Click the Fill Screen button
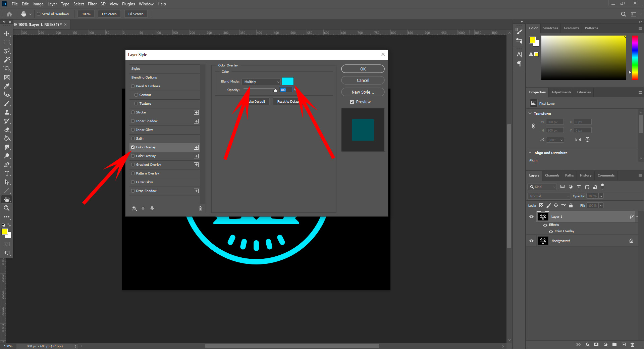644x349 pixels. coord(136,14)
